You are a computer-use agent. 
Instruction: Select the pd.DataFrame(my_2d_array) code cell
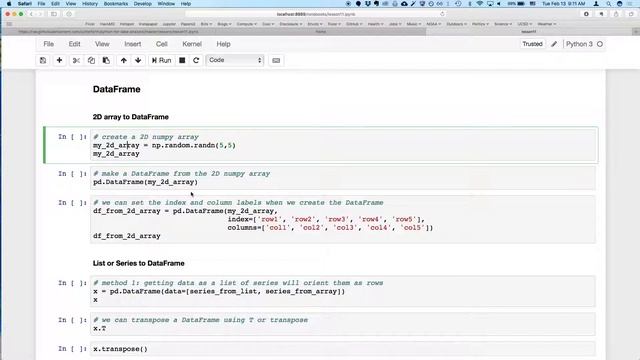[x=343, y=178]
